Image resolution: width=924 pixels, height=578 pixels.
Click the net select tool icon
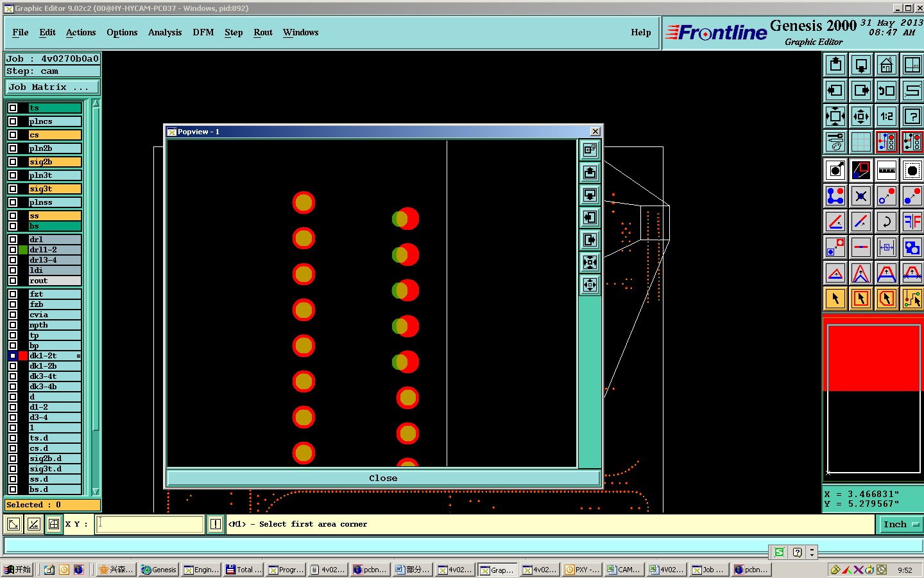(x=912, y=299)
